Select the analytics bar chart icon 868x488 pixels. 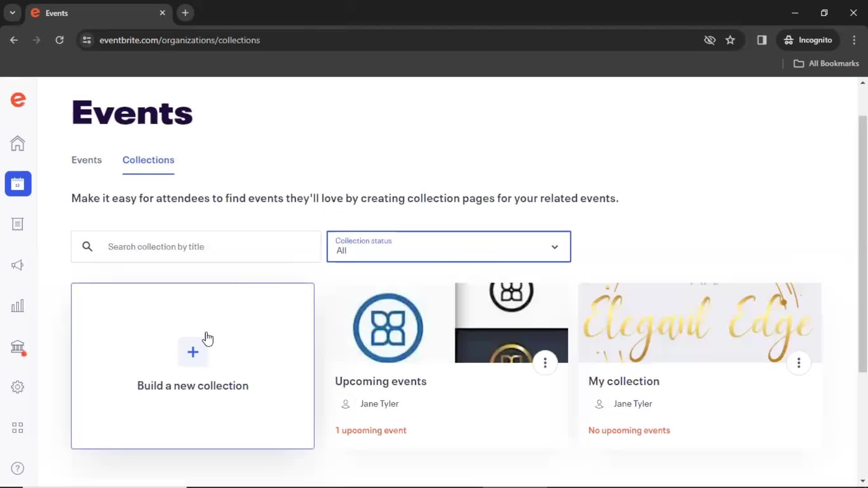(17, 305)
